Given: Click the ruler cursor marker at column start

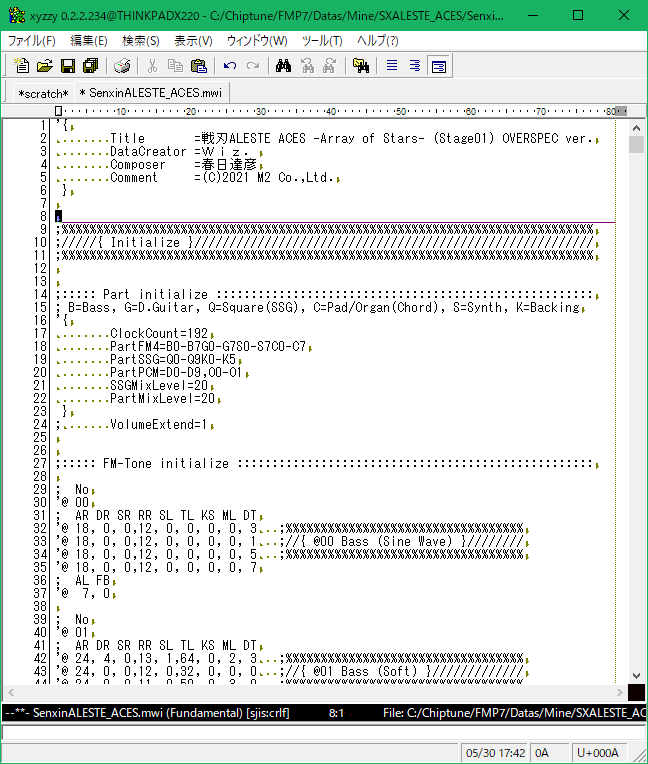Looking at the screenshot, I should [58, 111].
